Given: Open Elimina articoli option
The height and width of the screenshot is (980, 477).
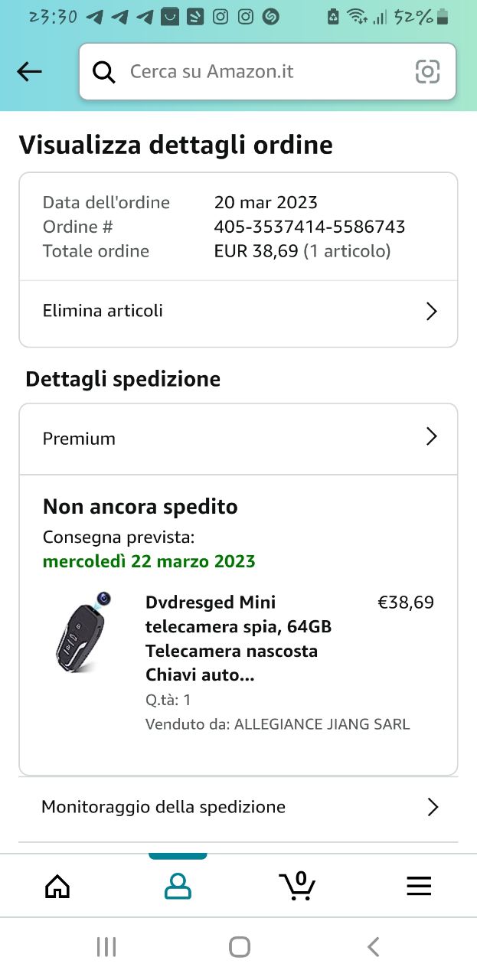Looking at the screenshot, I should click(103, 311).
